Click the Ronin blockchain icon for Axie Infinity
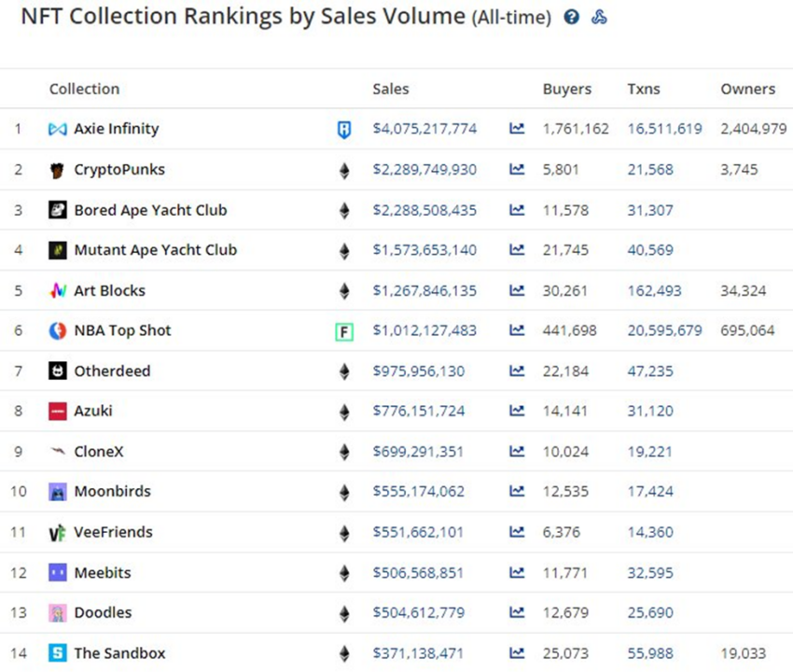The height and width of the screenshot is (672, 793). coord(344,130)
